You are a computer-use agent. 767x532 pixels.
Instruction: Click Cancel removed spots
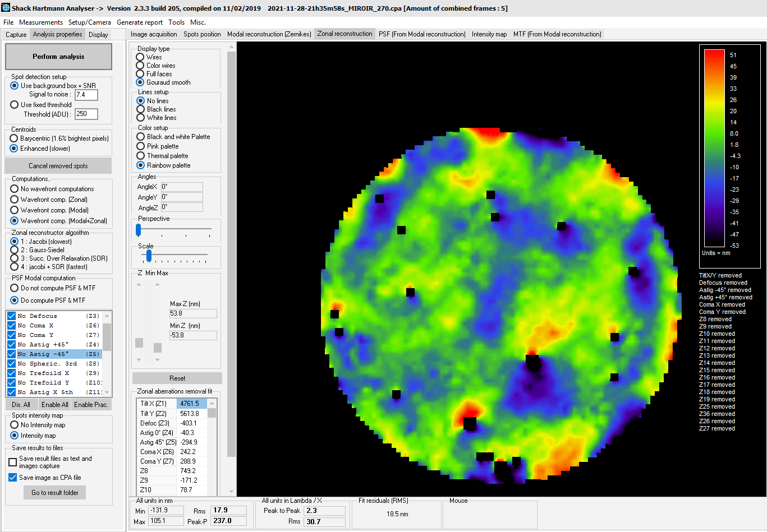58,166
